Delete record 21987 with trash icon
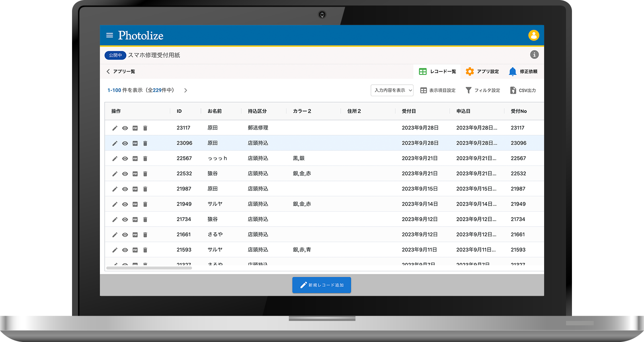The height and width of the screenshot is (342, 644). coord(145,189)
